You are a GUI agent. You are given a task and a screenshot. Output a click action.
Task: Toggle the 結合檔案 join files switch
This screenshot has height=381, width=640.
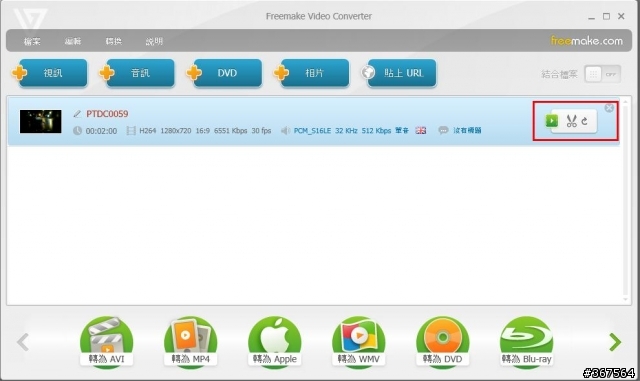(x=602, y=74)
